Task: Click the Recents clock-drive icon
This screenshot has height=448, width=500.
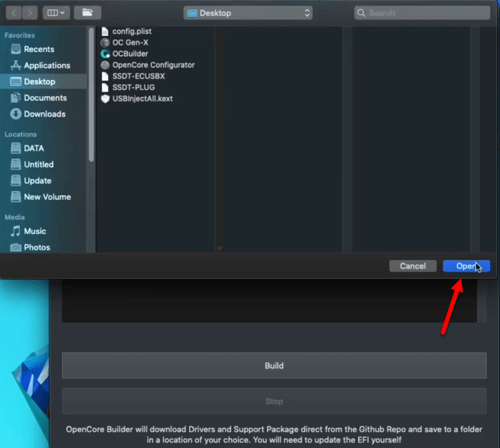Action: pyautogui.click(x=16, y=49)
